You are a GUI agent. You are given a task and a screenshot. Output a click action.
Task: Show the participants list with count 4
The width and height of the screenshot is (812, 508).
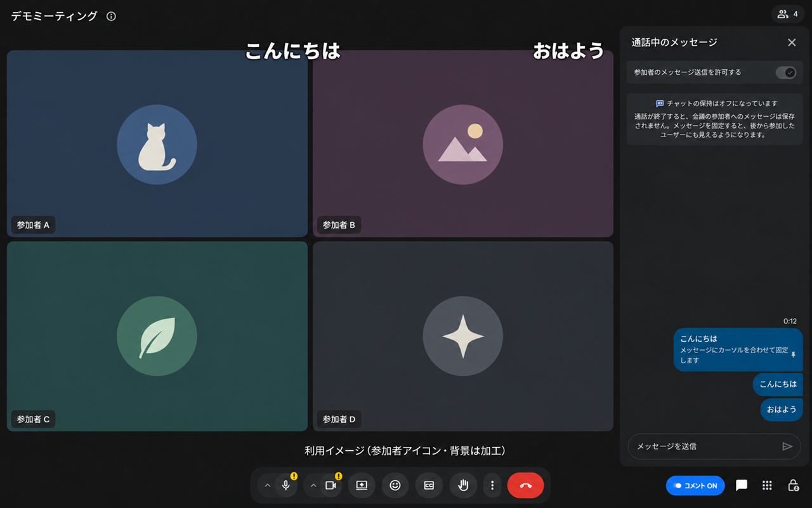788,14
